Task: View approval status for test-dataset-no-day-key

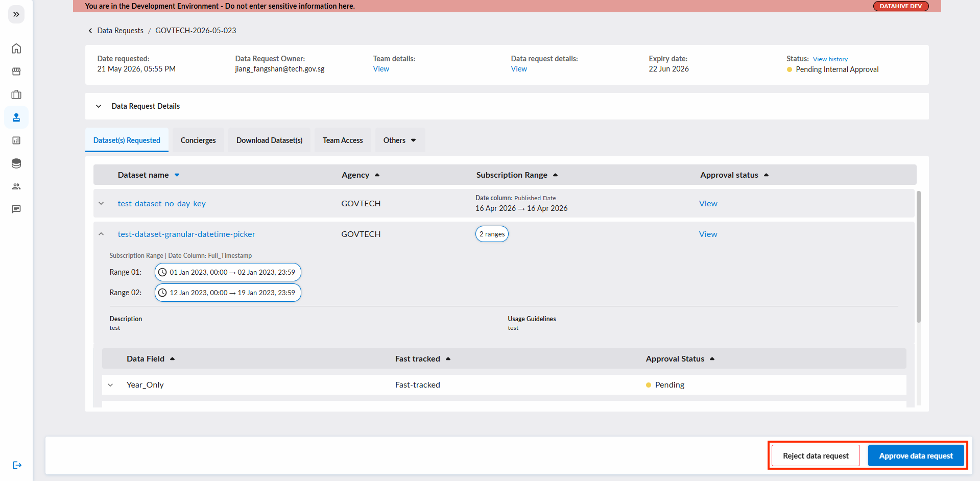Action: (x=708, y=203)
